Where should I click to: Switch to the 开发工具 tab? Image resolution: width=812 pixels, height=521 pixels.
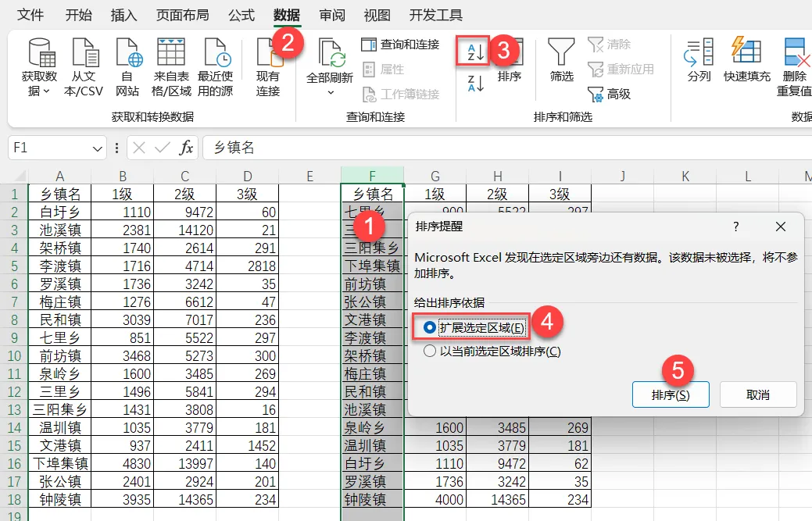436,15
